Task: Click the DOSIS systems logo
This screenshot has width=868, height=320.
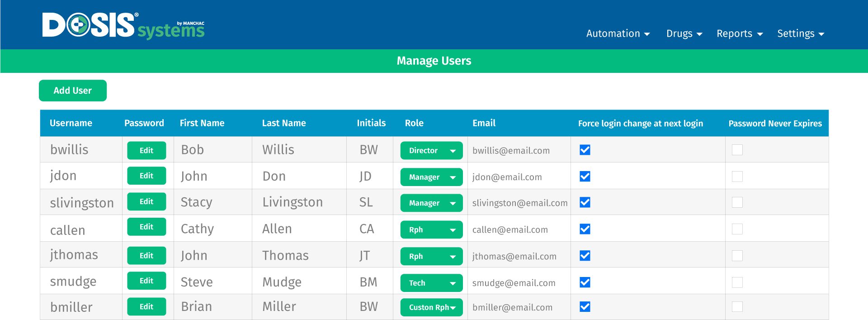Action: tap(123, 25)
